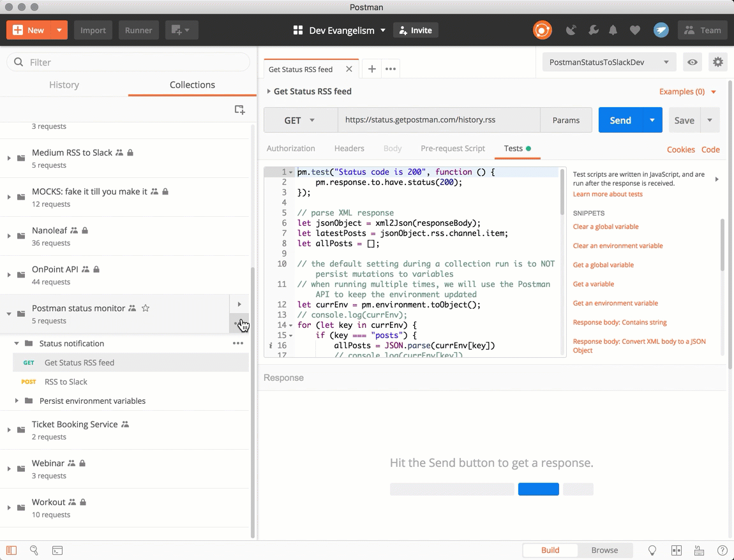Switch to Build mode
The image size is (734, 560).
[550, 550]
